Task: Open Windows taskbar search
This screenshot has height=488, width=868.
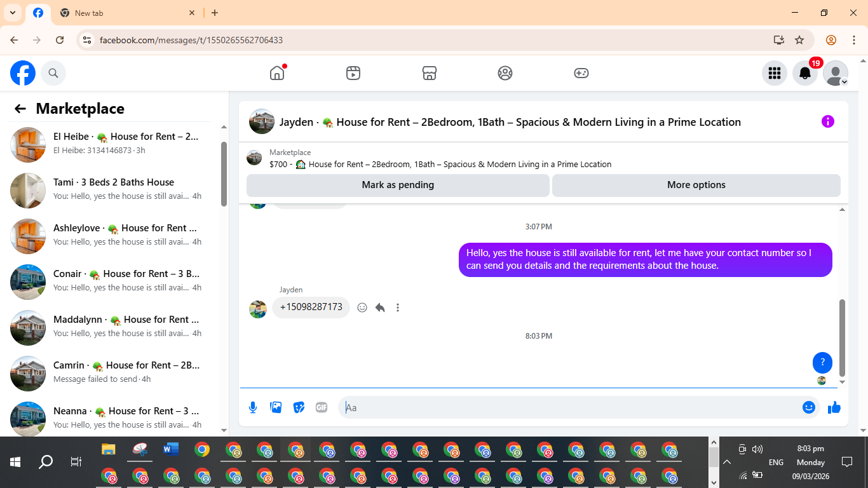Action: coord(46,462)
